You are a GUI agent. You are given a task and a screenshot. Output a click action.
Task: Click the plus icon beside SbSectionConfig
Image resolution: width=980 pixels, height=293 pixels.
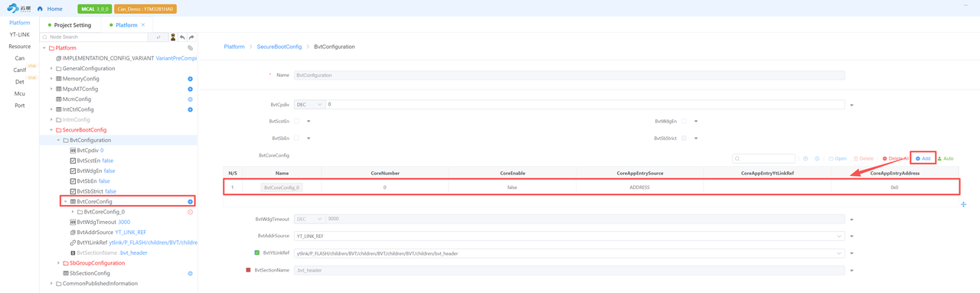pos(191,273)
